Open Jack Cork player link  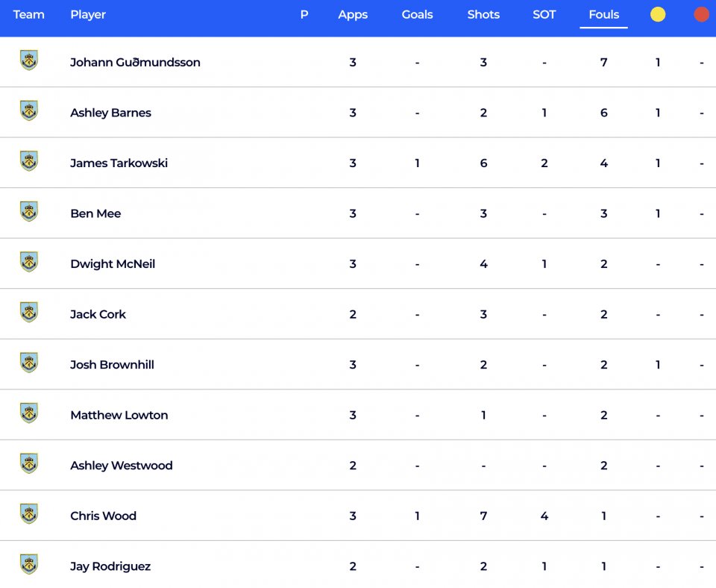pyautogui.click(x=98, y=314)
